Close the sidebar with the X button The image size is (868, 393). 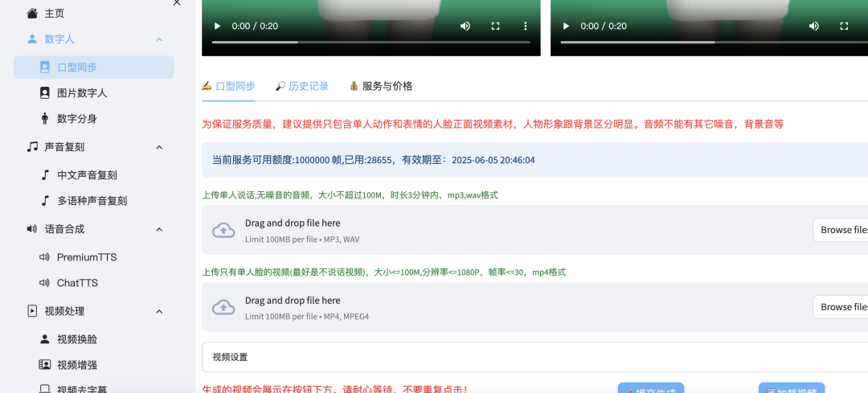[x=177, y=2]
